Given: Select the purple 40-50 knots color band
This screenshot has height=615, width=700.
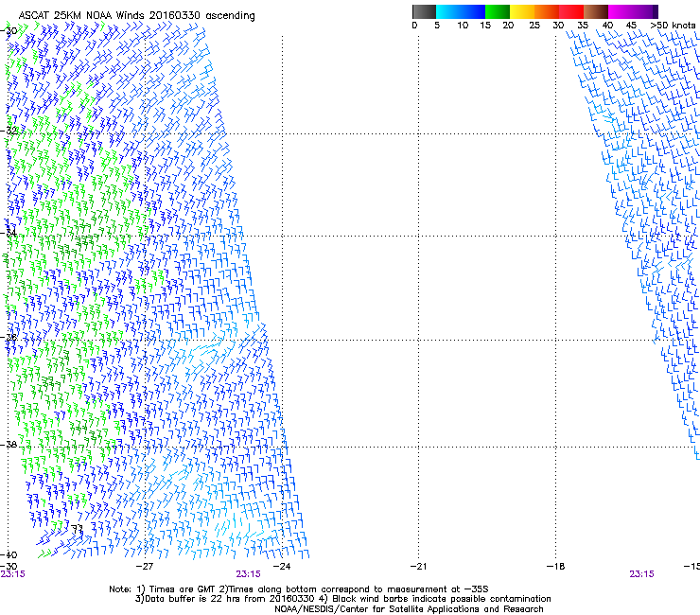Looking at the screenshot, I should pyautogui.click(x=633, y=11).
